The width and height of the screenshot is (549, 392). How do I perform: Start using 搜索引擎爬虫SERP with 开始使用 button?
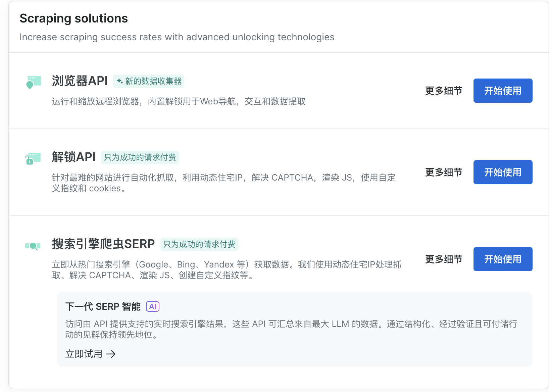tap(503, 259)
